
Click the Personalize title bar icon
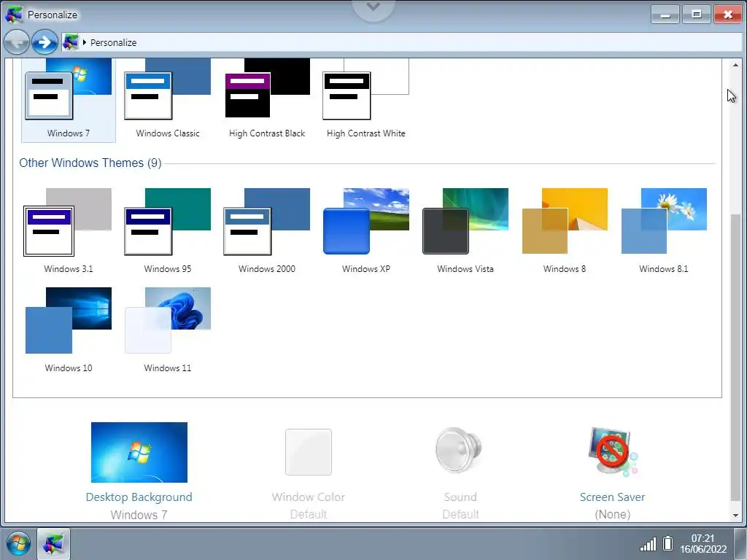click(x=14, y=15)
